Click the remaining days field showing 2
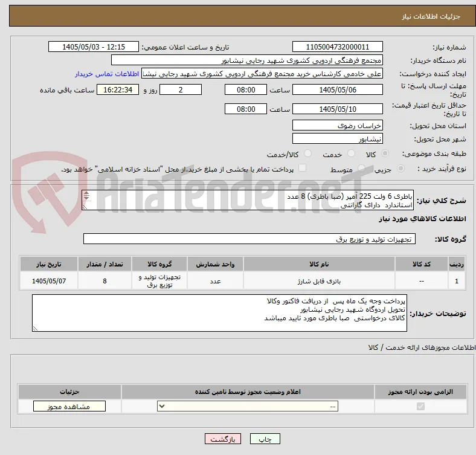Image resolution: width=476 pixels, height=455 pixels. tap(181, 89)
